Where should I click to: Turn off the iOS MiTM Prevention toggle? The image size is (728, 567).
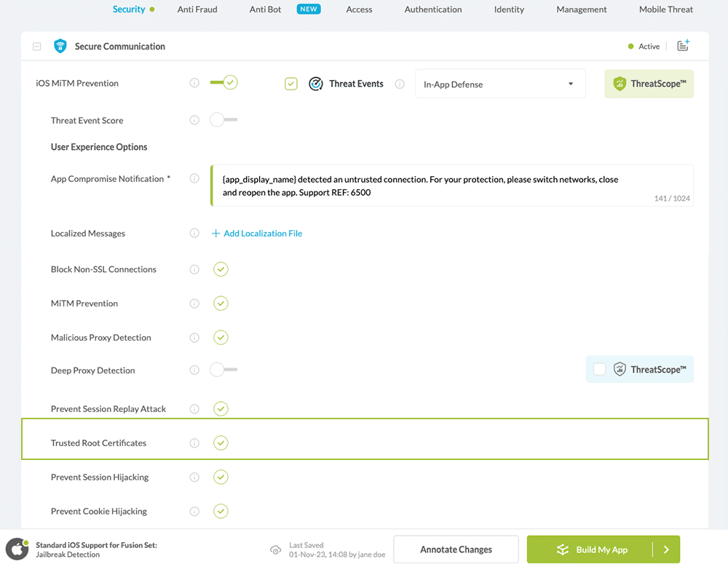click(223, 83)
